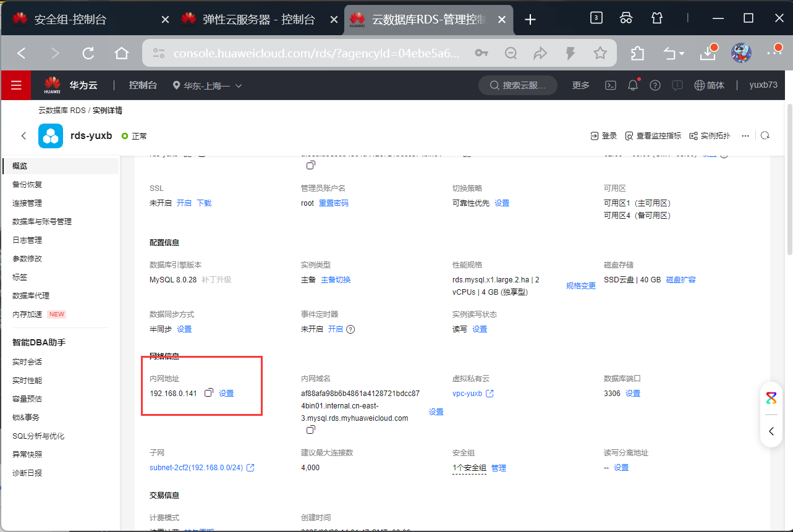This screenshot has width=793, height=532.
Task: Click 主备切换 link
Action: pos(336,279)
